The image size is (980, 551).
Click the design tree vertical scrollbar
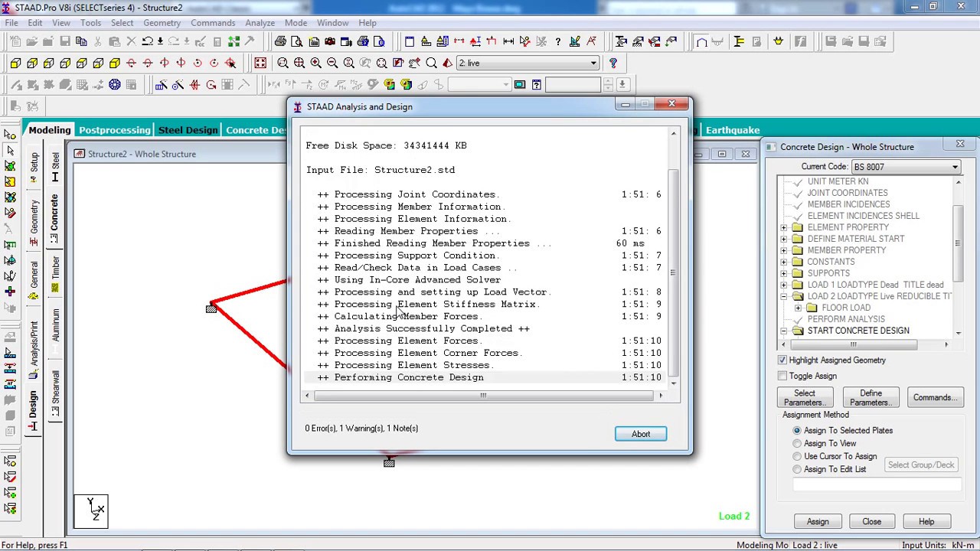(958, 256)
